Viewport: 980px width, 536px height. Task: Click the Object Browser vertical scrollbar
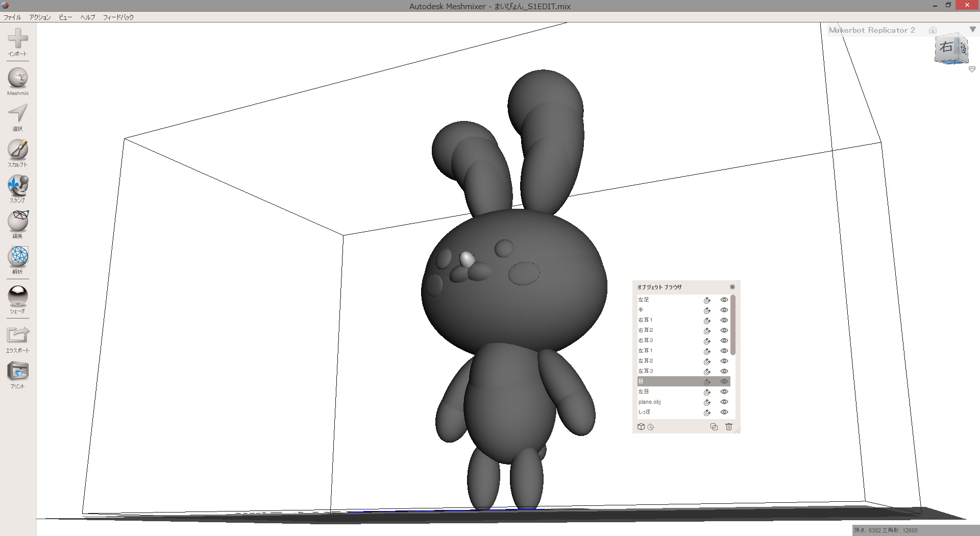click(733, 325)
